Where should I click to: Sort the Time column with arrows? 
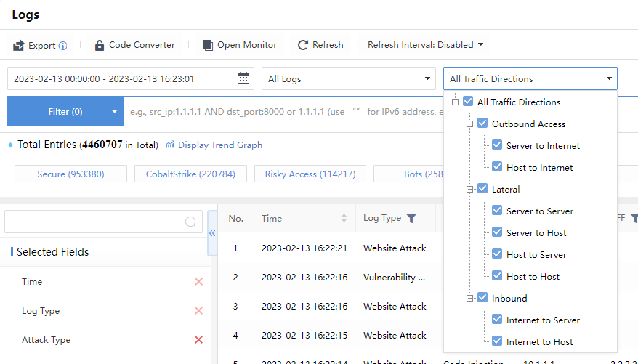click(344, 219)
